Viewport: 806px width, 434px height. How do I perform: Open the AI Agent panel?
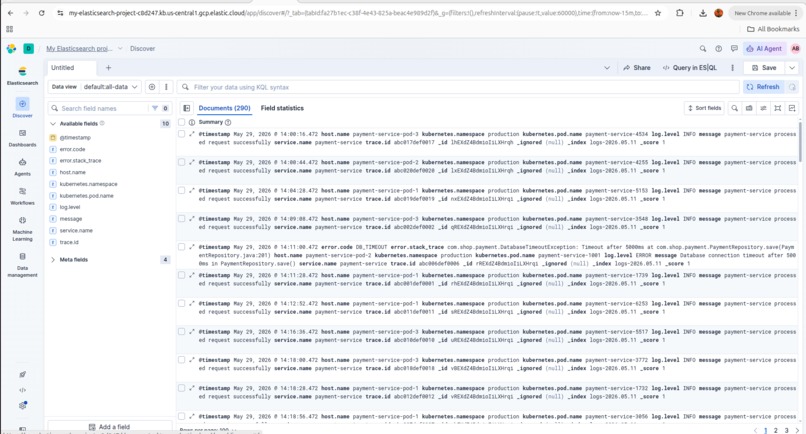pos(764,48)
